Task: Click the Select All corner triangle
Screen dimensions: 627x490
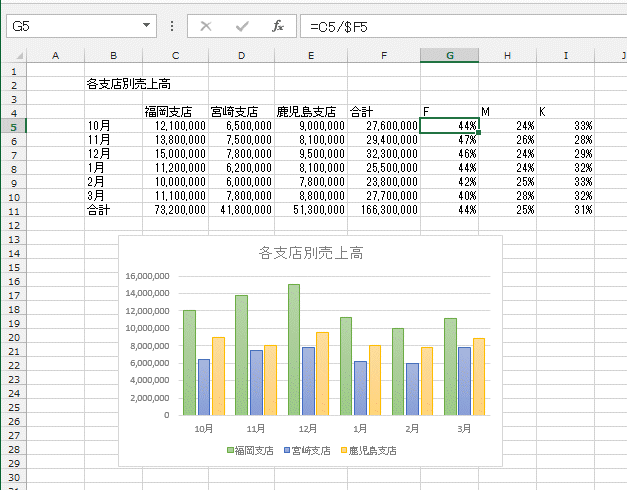Action: pos(12,55)
